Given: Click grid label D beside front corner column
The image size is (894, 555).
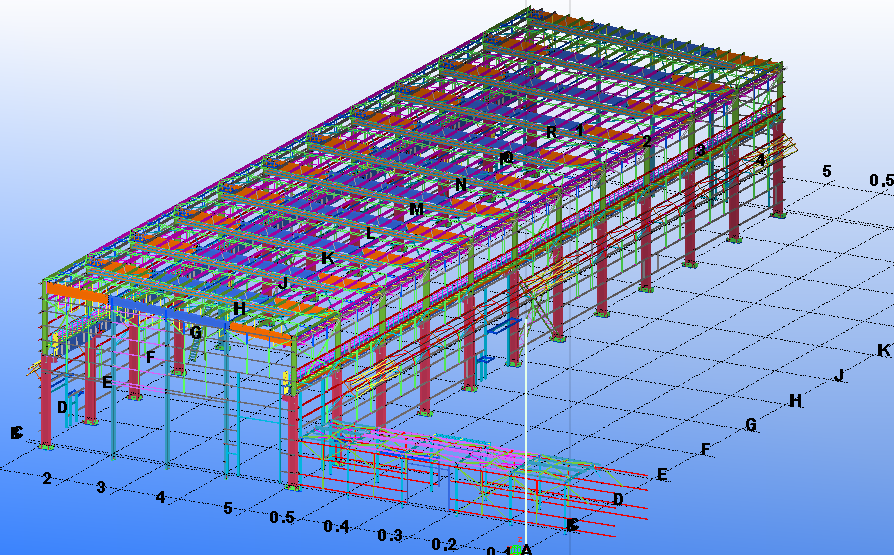Looking at the screenshot, I should click(63, 407).
